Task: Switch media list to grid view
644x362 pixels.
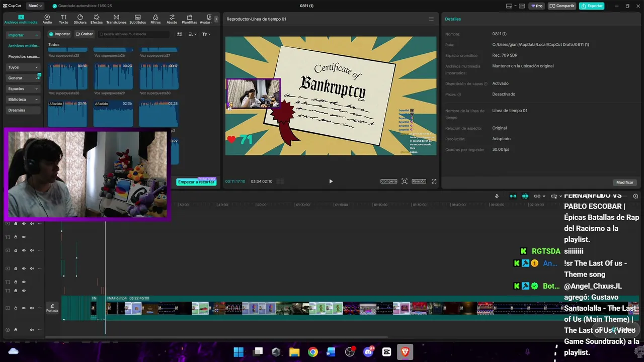Action: click(180, 34)
